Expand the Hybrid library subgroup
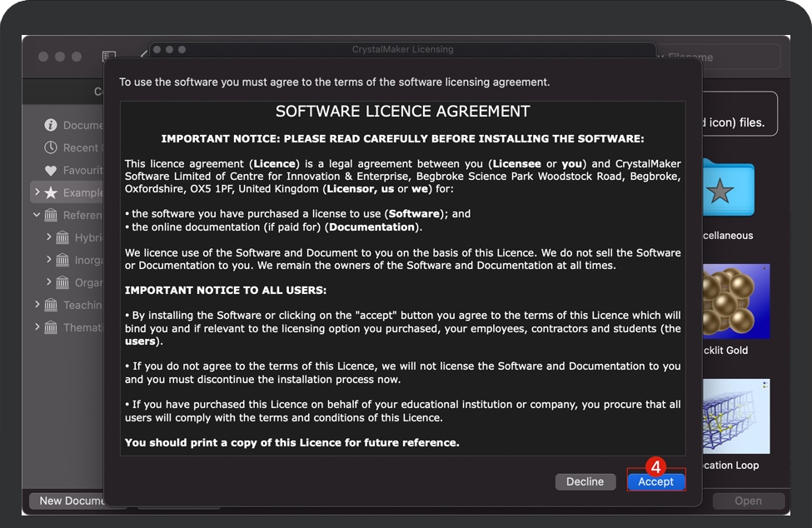This screenshot has width=812, height=528. tap(48, 237)
